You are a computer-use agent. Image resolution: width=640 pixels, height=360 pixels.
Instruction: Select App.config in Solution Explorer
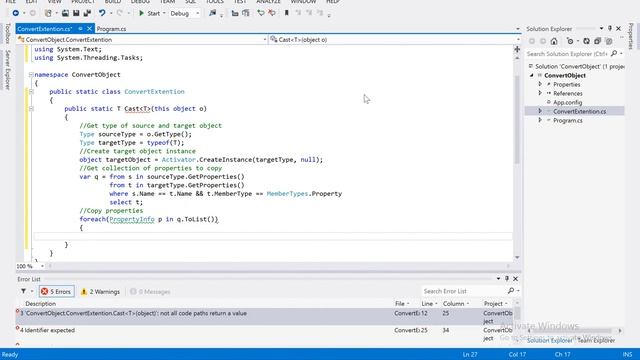click(x=567, y=102)
